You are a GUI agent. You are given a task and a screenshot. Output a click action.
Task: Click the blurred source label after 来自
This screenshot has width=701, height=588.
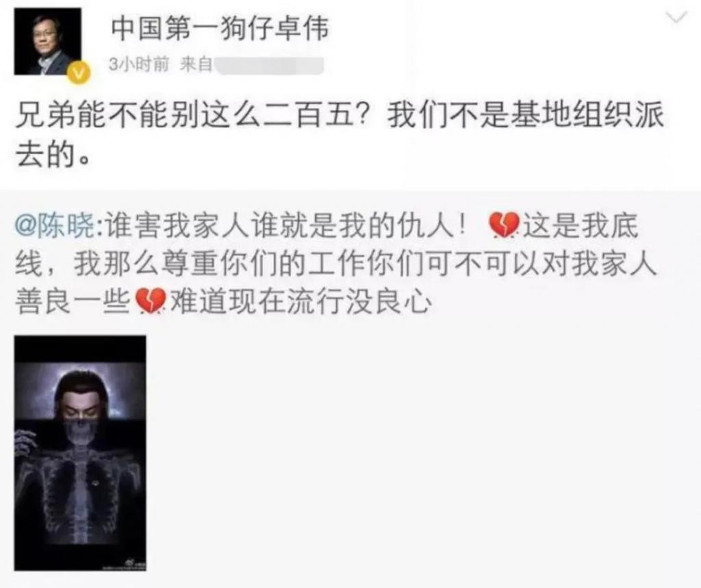point(270,65)
